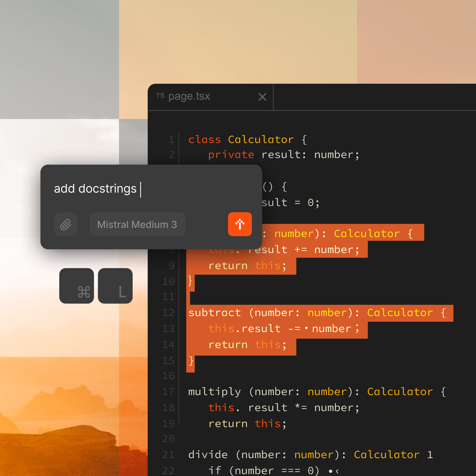Click line number 12 in gutter

169,313
